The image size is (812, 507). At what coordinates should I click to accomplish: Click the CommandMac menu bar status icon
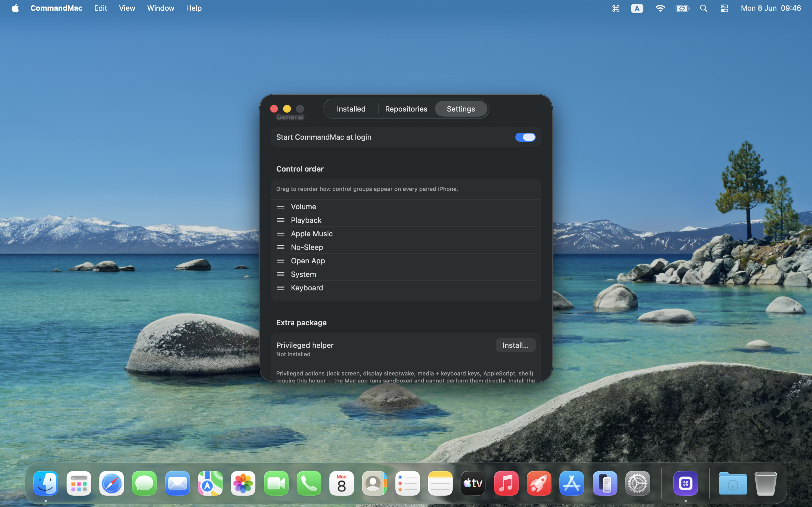(615, 8)
